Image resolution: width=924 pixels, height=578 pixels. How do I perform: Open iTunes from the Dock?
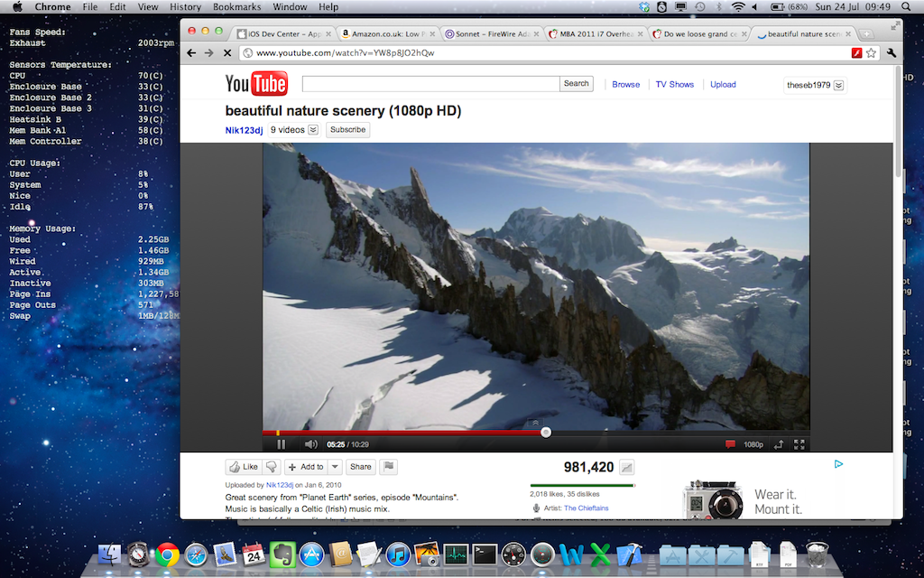coord(398,555)
